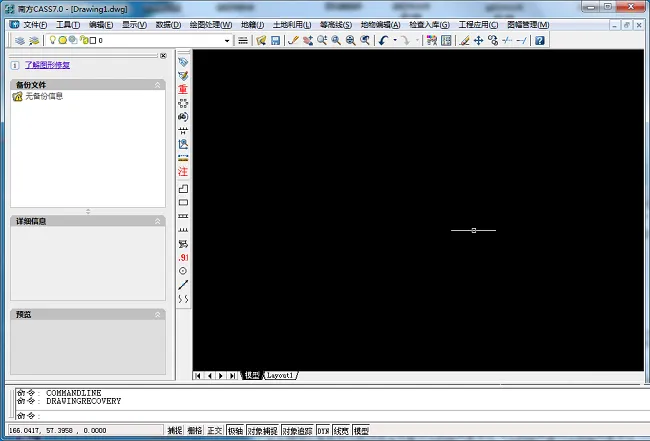650x441 pixels.
Task: Open the 了解图形修复 link
Action: (x=47, y=65)
